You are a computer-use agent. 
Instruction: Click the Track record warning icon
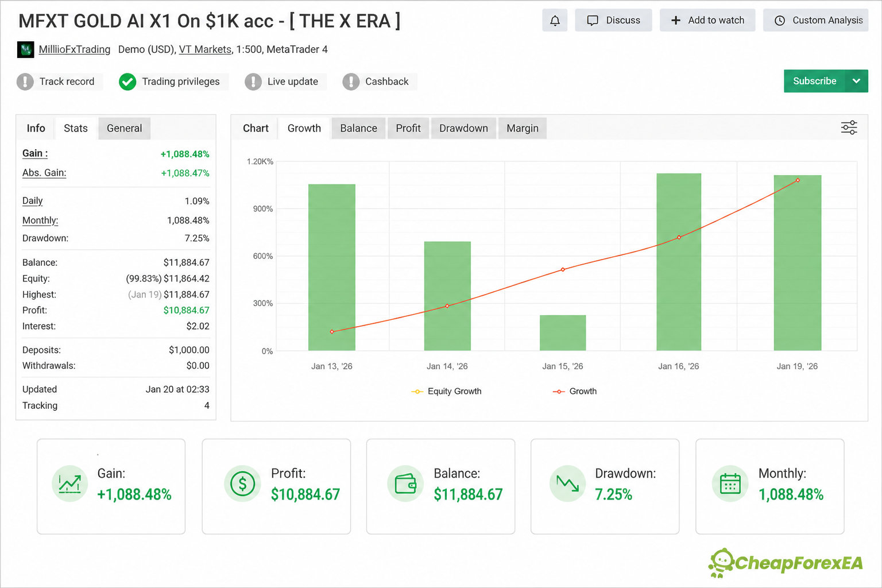tap(25, 82)
